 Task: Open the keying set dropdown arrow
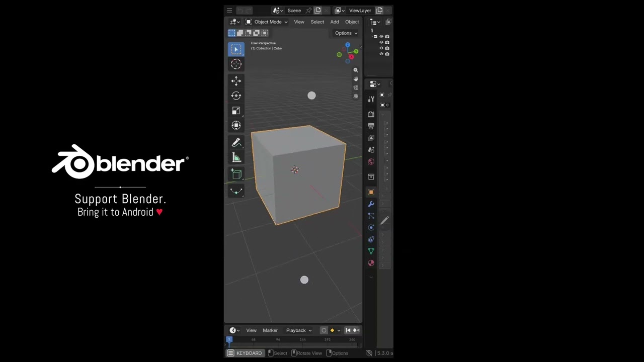(x=339, y=330)
